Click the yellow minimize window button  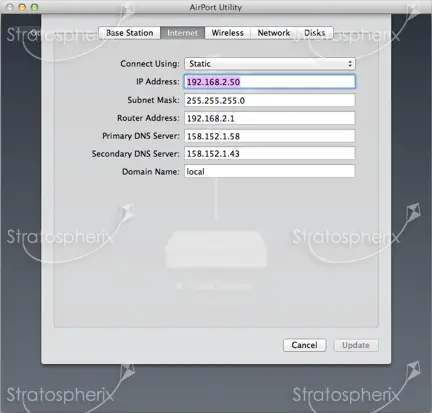tap(22, 7)
